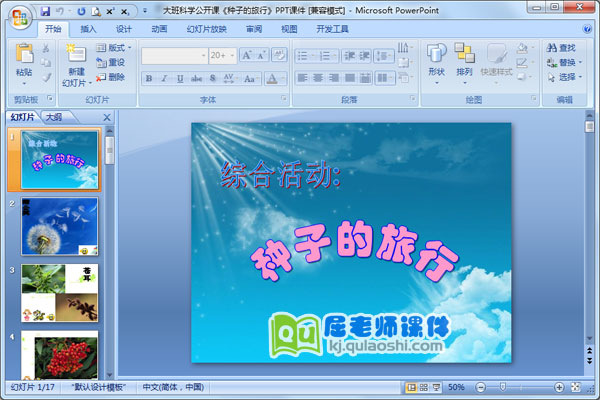Viewport: 600px width, 400px height.
Task: Fit slide to current window icon
Action: coord(576,387)
